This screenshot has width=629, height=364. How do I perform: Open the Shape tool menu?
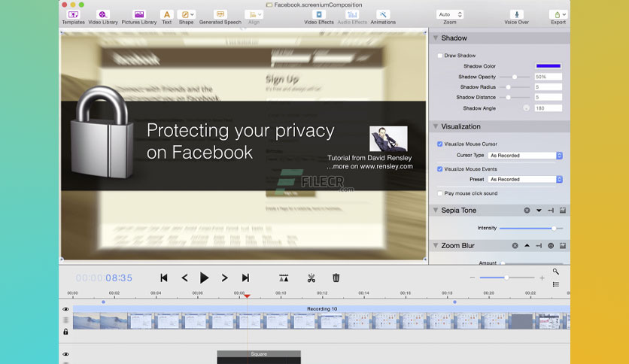[x=186, y=17]
